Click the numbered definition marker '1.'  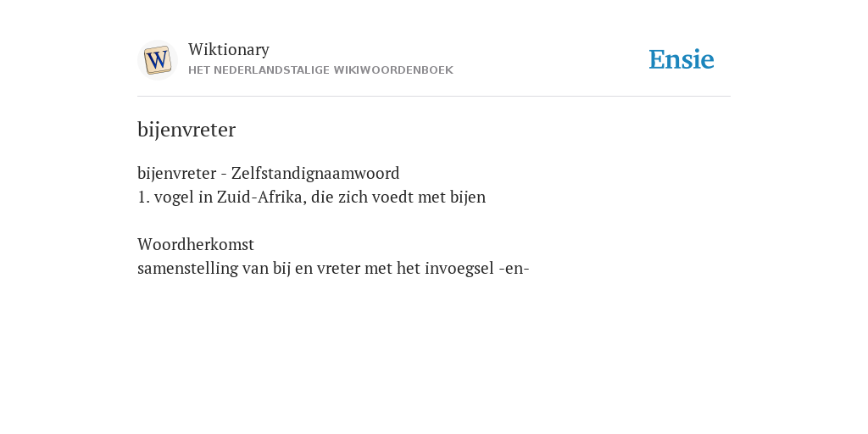[143, 197]
